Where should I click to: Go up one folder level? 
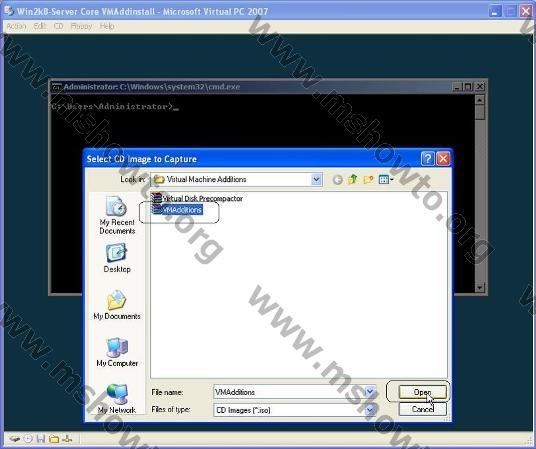point(353,179)
